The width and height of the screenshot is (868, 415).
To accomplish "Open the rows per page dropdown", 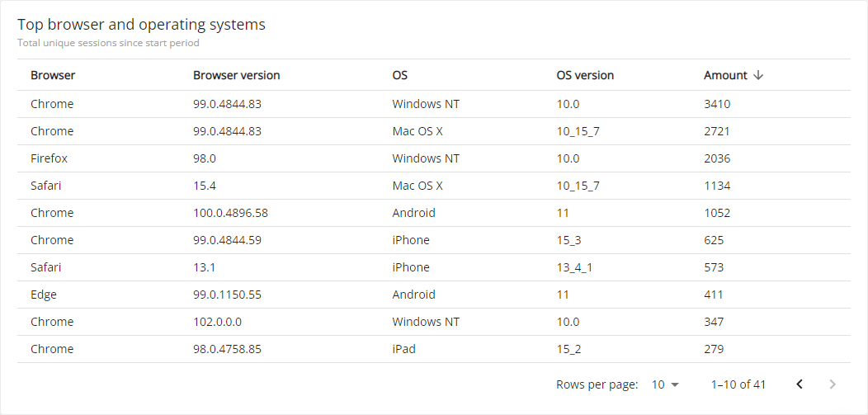I will click(665, 384).
